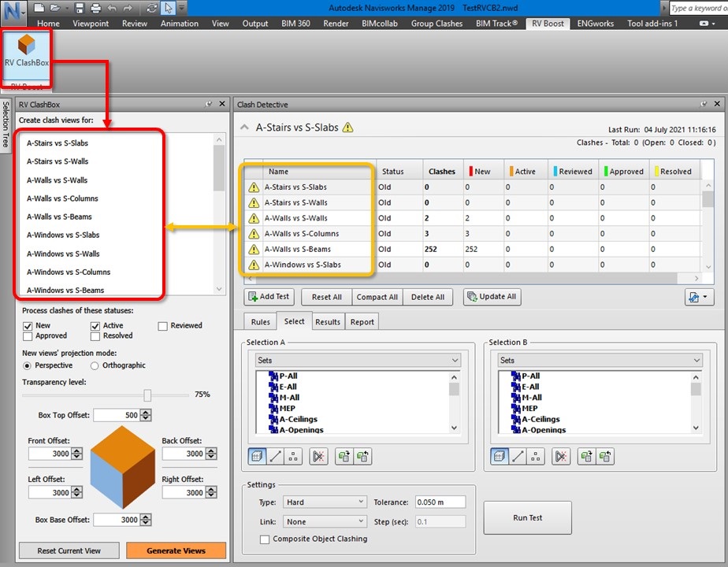This screenshot has height=567, width=728.
Task: Click the Save icon in quick access toolbar
Action: click(x=80, y=8)
